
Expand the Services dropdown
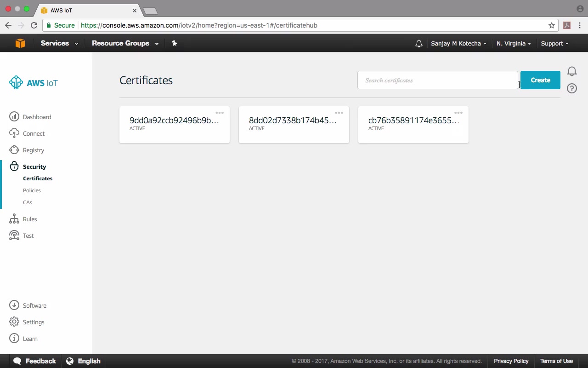coord(59,43)
